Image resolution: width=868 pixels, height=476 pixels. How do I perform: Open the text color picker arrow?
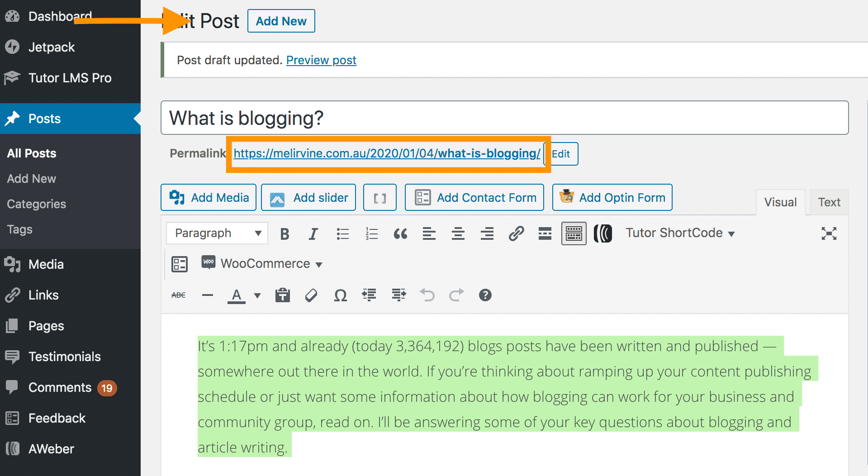point(257,295)
